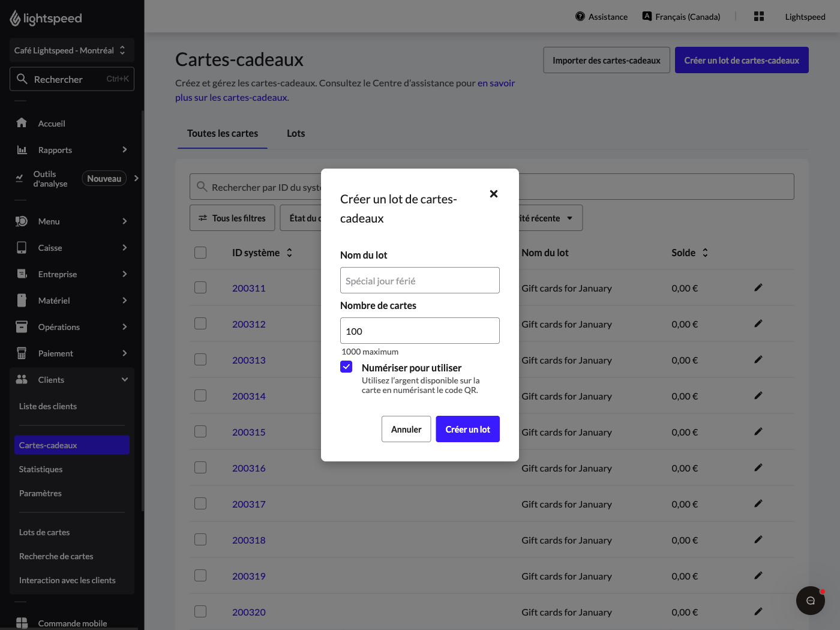
Task: Switch to the Lots tab
Action: tap(296, 133)
